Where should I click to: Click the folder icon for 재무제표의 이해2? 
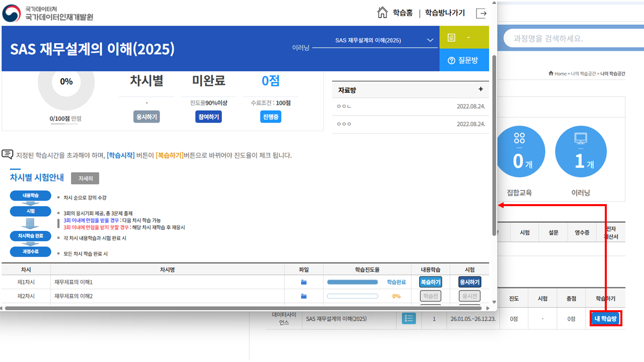[303, 296]
